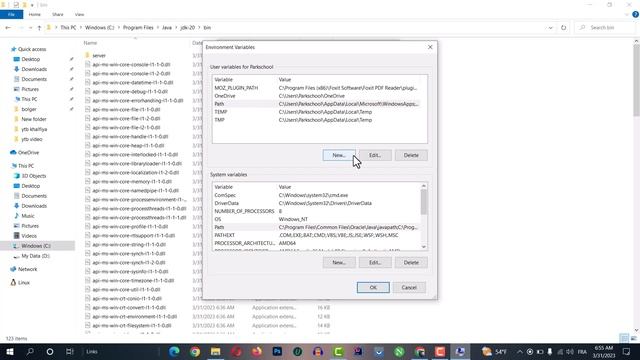Open Music under This PC

coord(28,216)
